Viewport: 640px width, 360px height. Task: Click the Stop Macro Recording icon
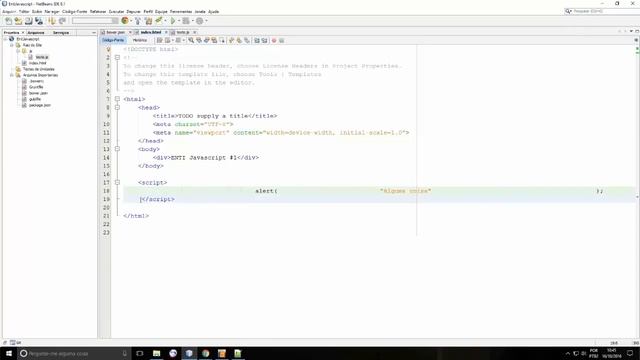281,40
